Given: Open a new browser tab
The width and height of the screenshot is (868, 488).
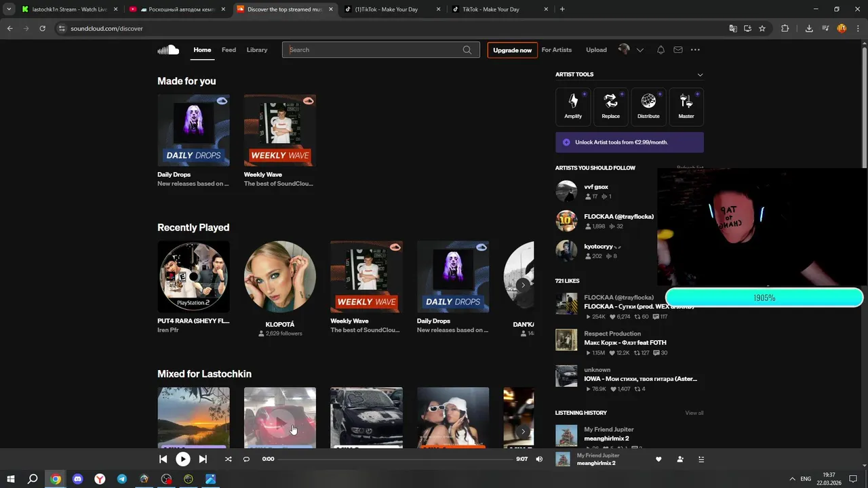Looking at the screenshot, I should (562, 9).
